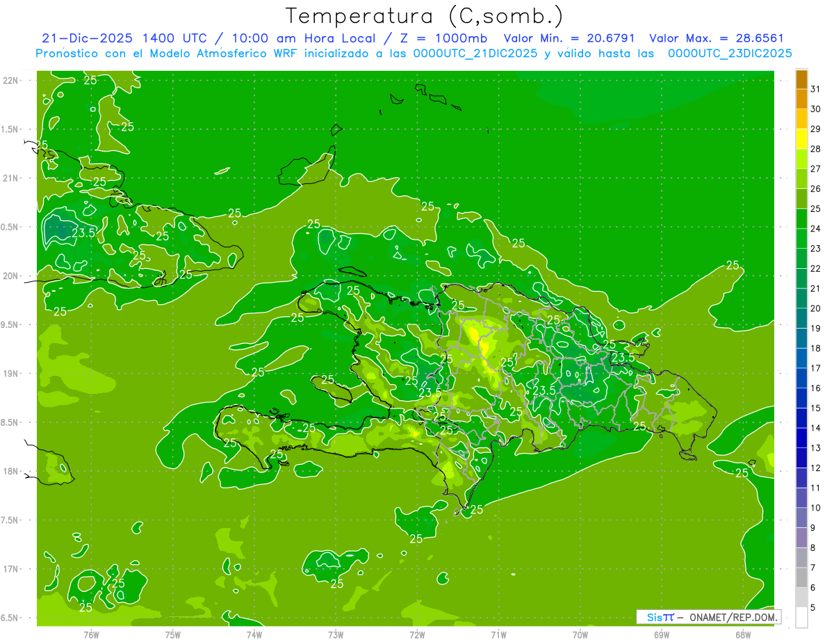
Task: Select the legend value '10'
Action: pos(816,508)
